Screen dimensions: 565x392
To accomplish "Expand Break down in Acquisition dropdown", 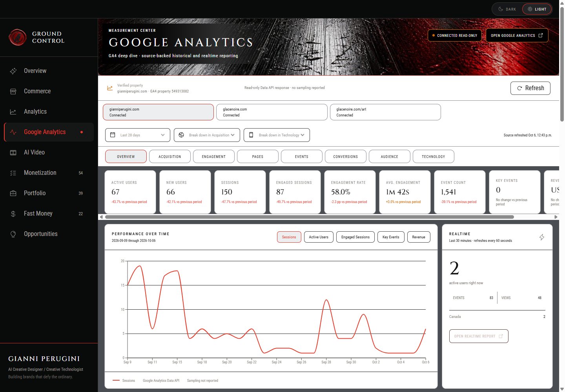I will [x=207, y=135].
